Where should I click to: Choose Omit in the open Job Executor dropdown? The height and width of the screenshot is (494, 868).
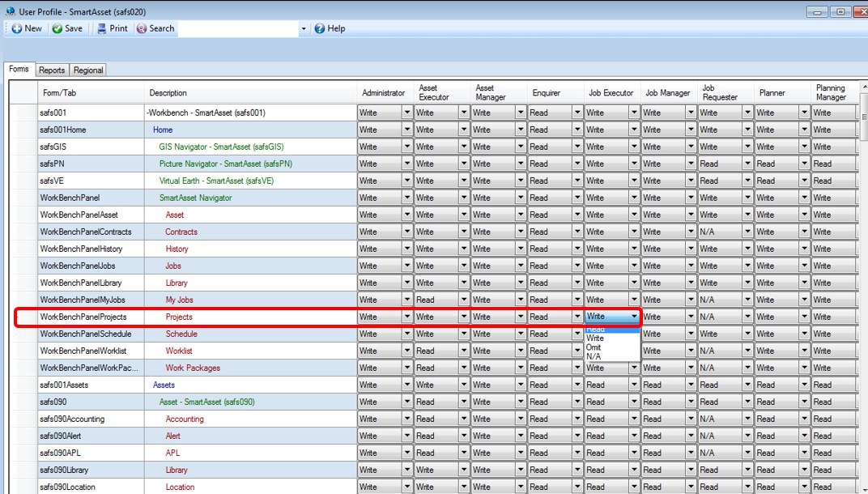[x=594, y=347]
